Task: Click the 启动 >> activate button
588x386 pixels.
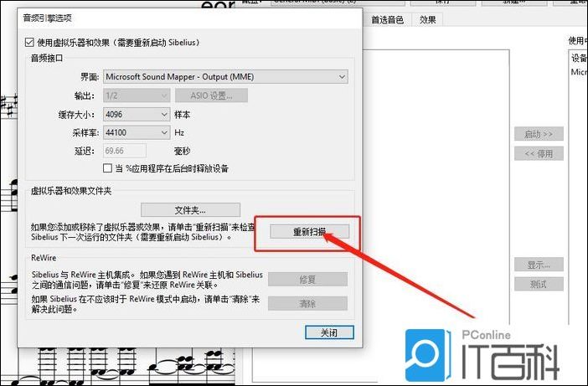Action: pos(538,134)
